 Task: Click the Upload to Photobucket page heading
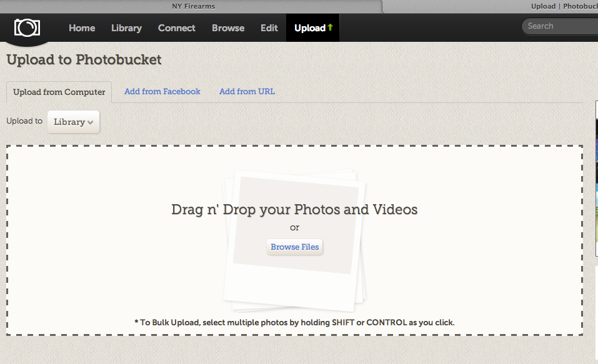pos(84,60)
